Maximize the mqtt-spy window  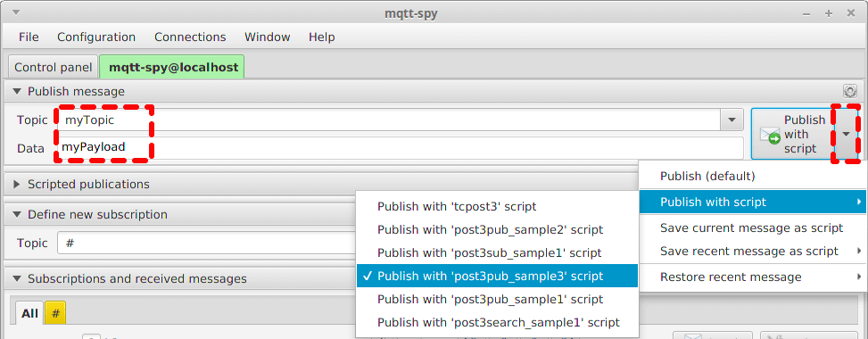tap(829, 13)
